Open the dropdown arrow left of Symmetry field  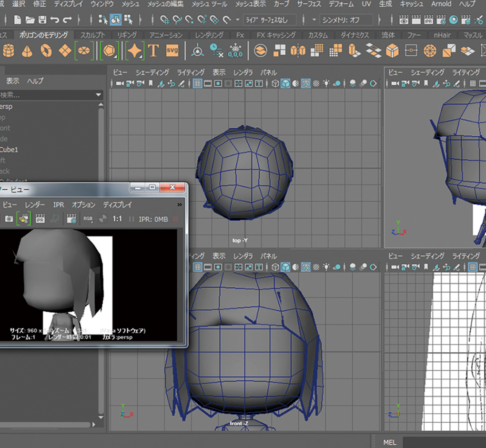(x=314, y=20)
